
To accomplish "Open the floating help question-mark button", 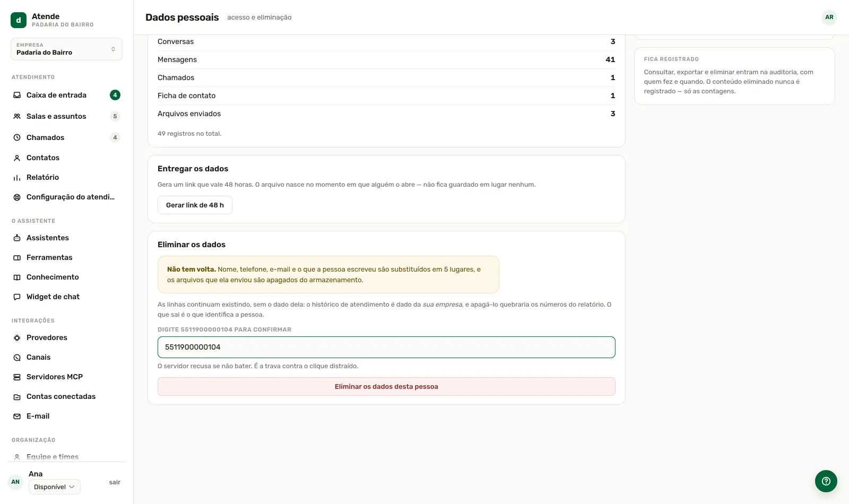I will click(x=826, y=481).
